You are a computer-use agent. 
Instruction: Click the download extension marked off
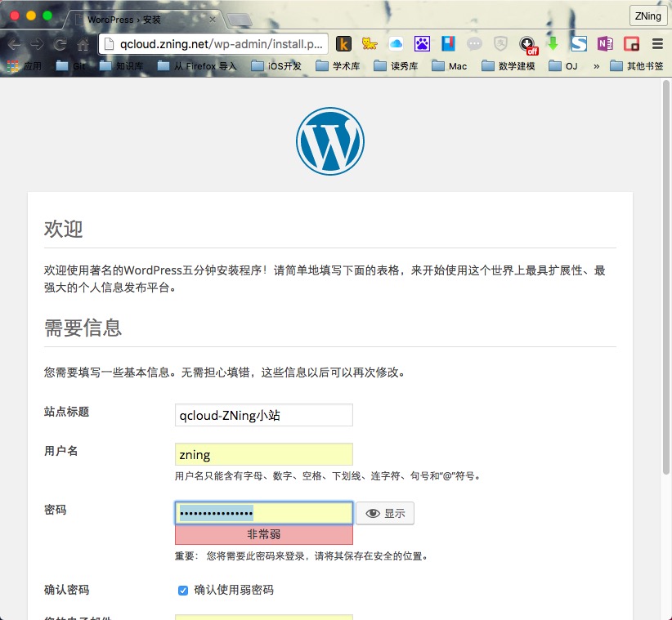click(528, 45)
